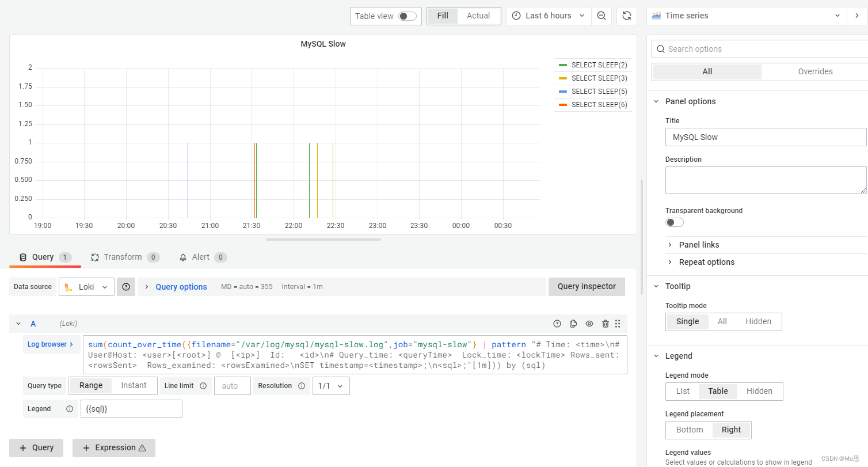Select the Overrides tab
This screenshot has width=868, height=467.
[x=815, y=71]
